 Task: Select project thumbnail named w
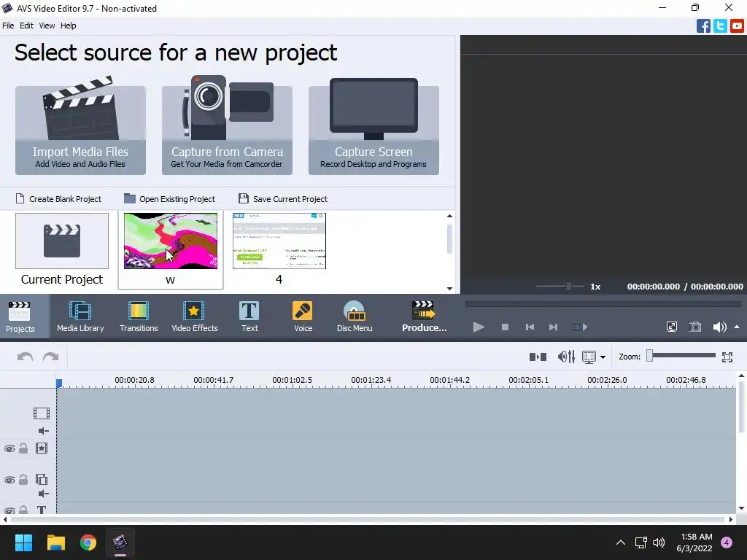point(171,249)
